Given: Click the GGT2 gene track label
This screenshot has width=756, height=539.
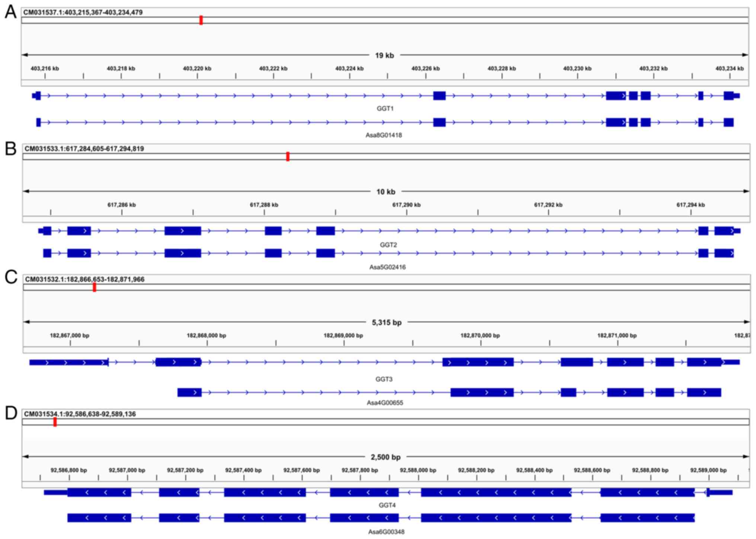Looking at the screenshot, I should coord(388,245).
